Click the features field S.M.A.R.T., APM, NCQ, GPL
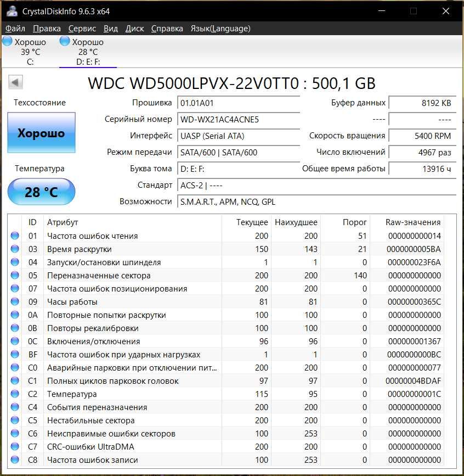The height and width of the screenshot is (476, 464). (x=316, y=201)
